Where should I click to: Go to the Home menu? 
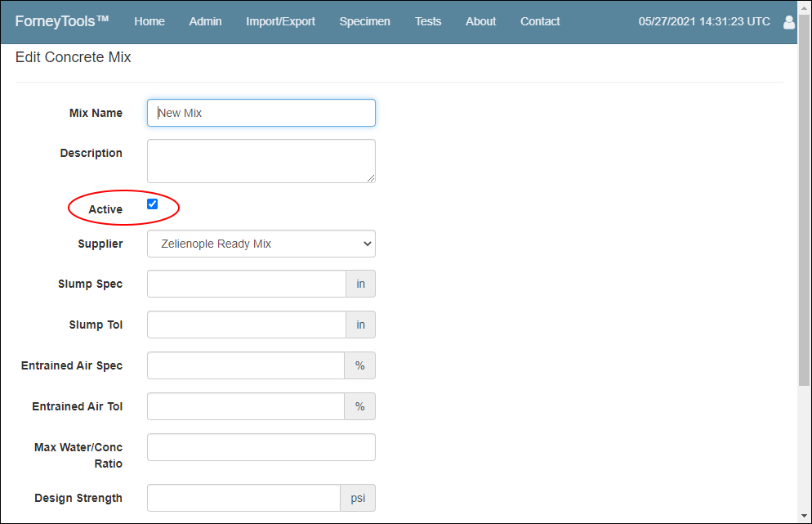tap(149, 21)
